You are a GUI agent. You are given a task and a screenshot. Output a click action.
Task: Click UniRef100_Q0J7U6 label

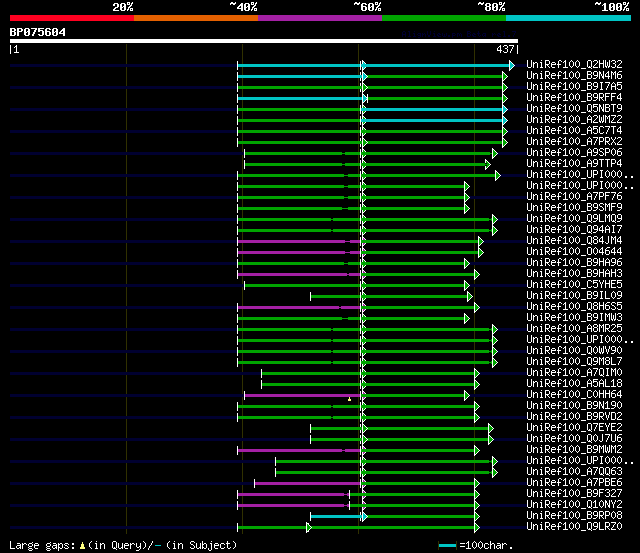click(x=574, y=439)
